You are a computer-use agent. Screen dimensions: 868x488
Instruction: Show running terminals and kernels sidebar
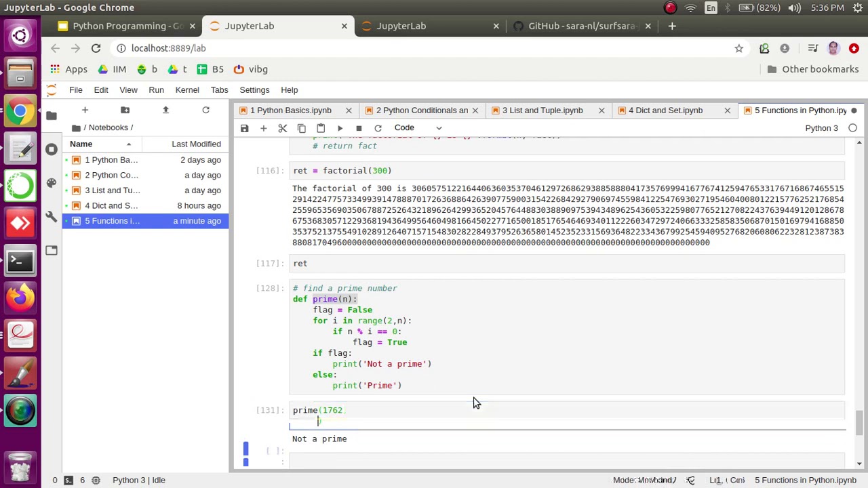52,149
